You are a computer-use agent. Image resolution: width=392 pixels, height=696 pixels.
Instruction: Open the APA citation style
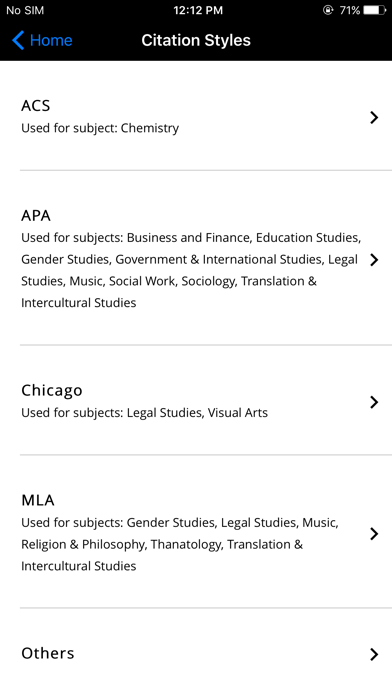[x=196, y=258]
